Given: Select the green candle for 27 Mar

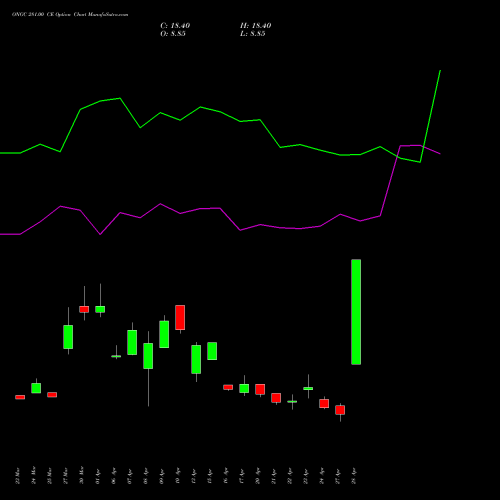Looking at the screenshot, I should [68, 337].
